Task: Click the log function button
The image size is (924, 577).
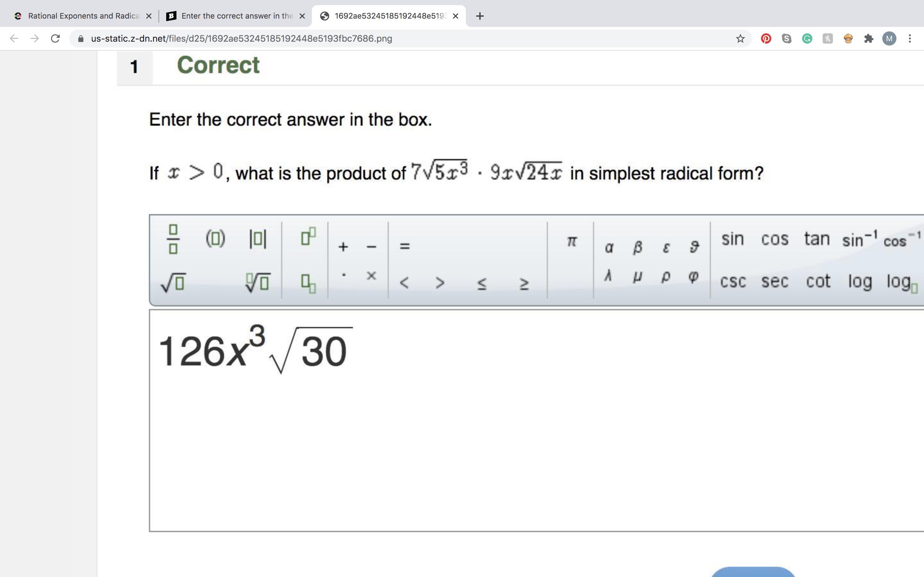Action: 860,282
